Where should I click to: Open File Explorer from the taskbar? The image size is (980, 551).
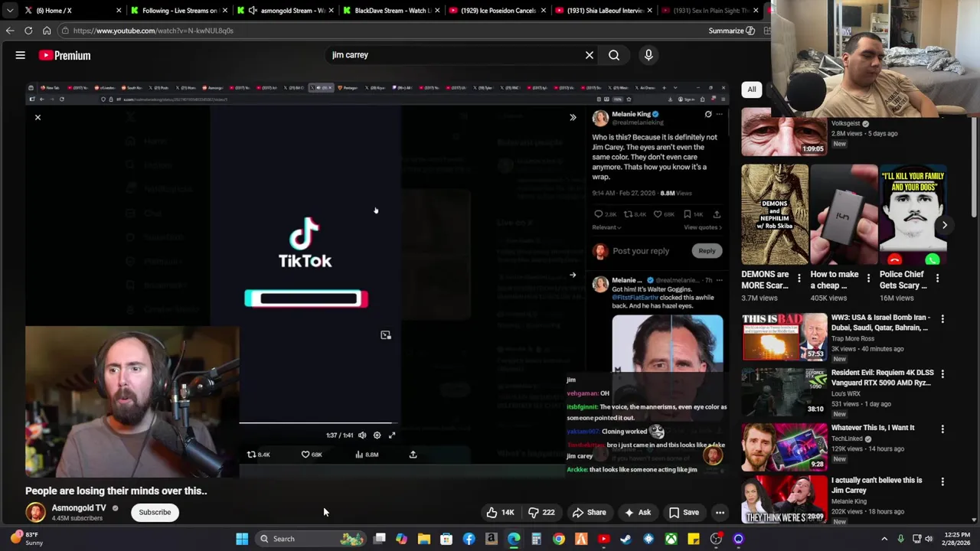pos(424,539)
